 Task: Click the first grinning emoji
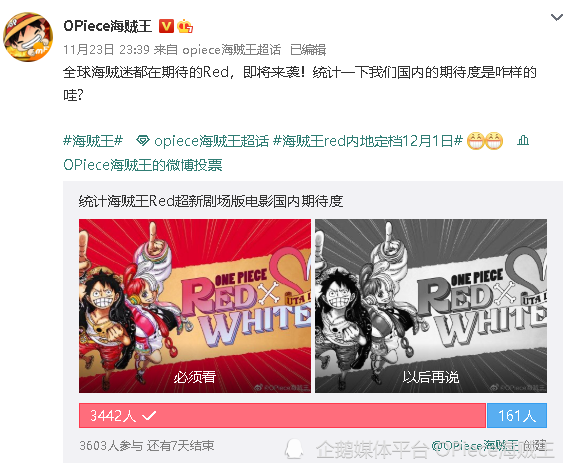pyautogui.click(x=476, y=141)
